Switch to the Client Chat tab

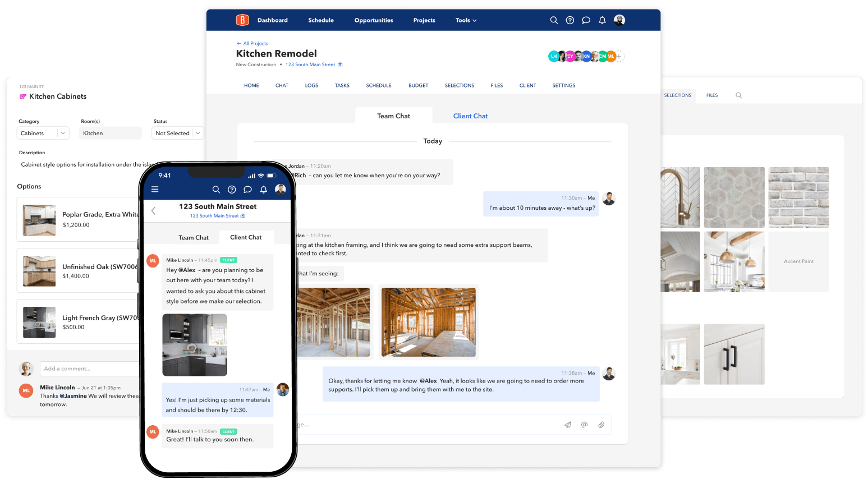tap(470, 116)
